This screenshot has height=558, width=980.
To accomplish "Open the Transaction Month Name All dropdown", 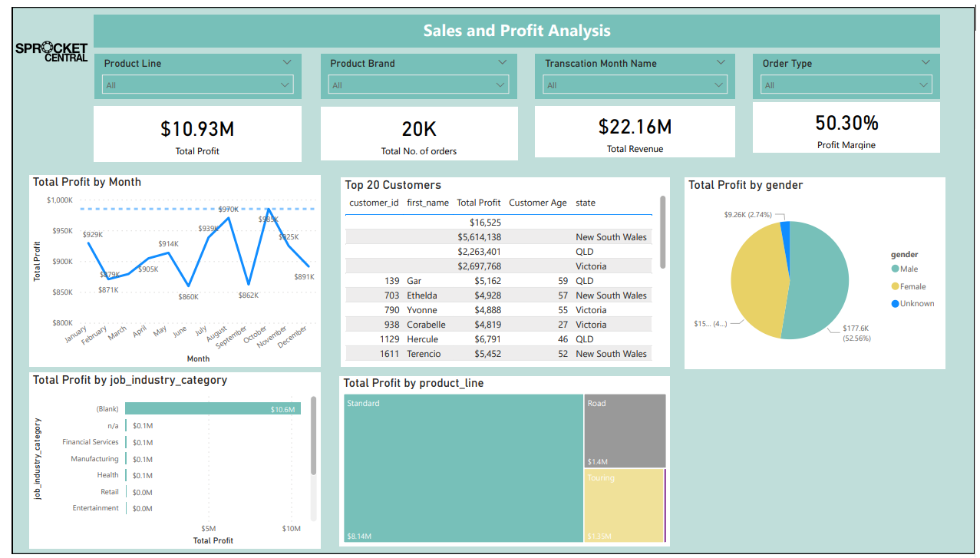I will [x=634, y=85].
